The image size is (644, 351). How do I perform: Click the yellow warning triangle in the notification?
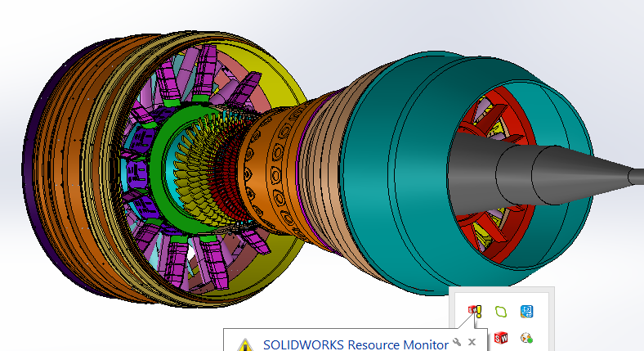(245, 344)
